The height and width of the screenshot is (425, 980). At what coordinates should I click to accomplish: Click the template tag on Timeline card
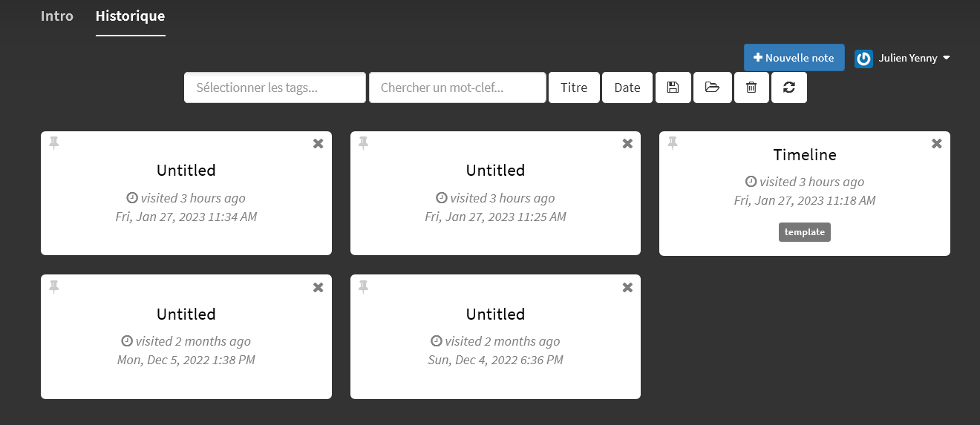pyautogui.click(x=805, y=232)
